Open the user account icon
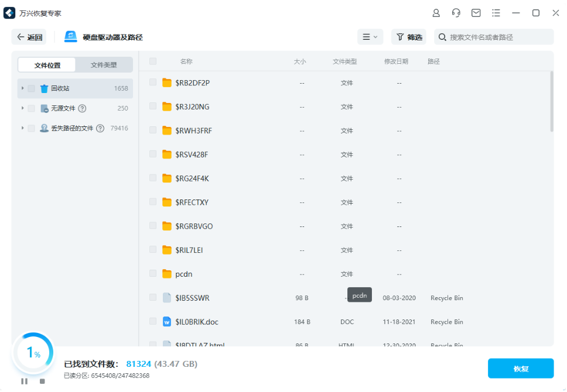 click(x=436, y=13)
